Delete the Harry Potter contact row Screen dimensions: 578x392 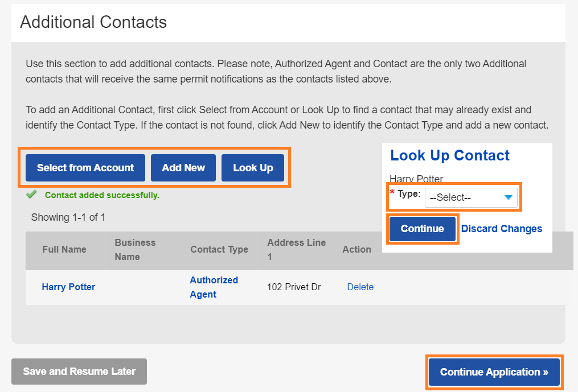pos(360,287)
